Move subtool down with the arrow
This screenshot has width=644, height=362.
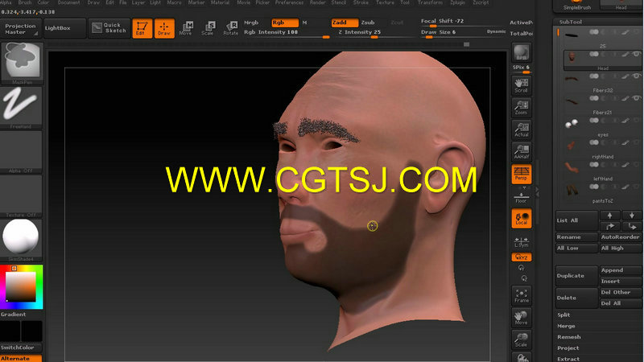pos(632,215)
